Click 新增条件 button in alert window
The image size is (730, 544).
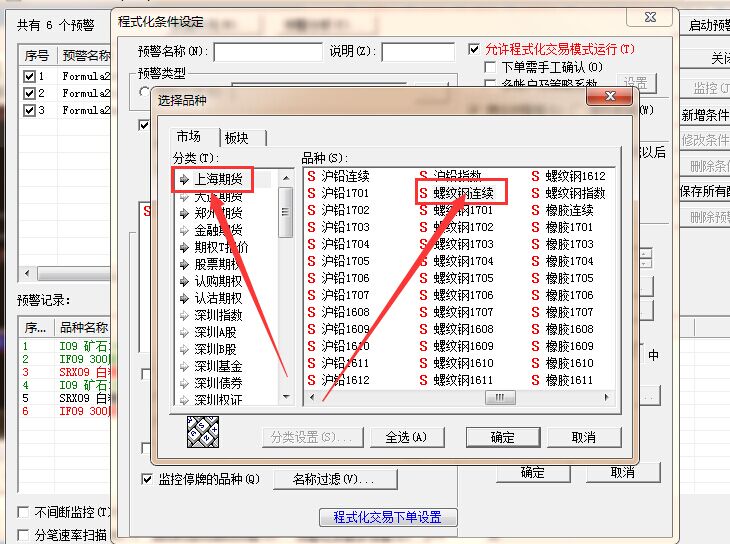click(x=705, y=115)
